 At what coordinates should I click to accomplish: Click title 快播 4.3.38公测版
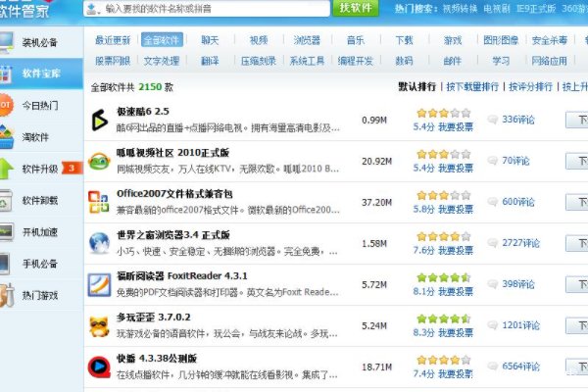point(157,359)
